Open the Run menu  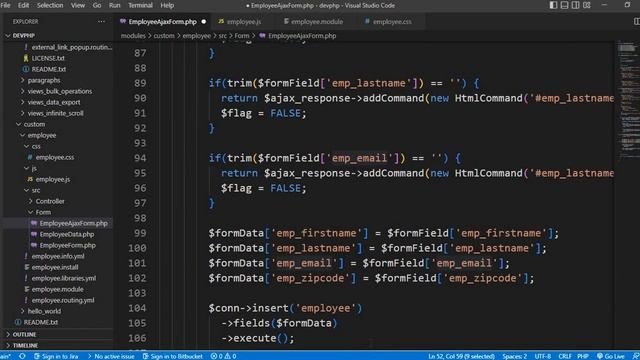tap(115, 5)
